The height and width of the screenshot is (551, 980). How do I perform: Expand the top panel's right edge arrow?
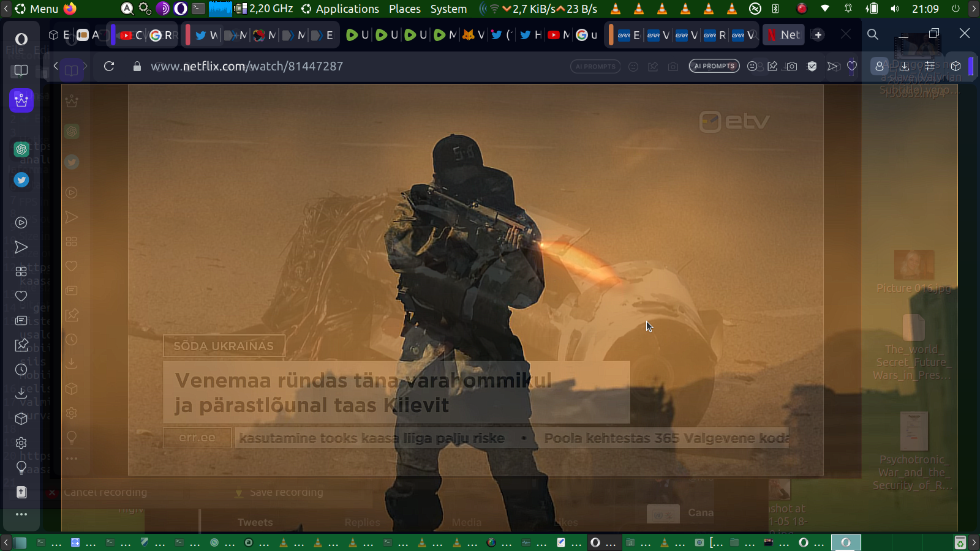[x=974, y=9]
